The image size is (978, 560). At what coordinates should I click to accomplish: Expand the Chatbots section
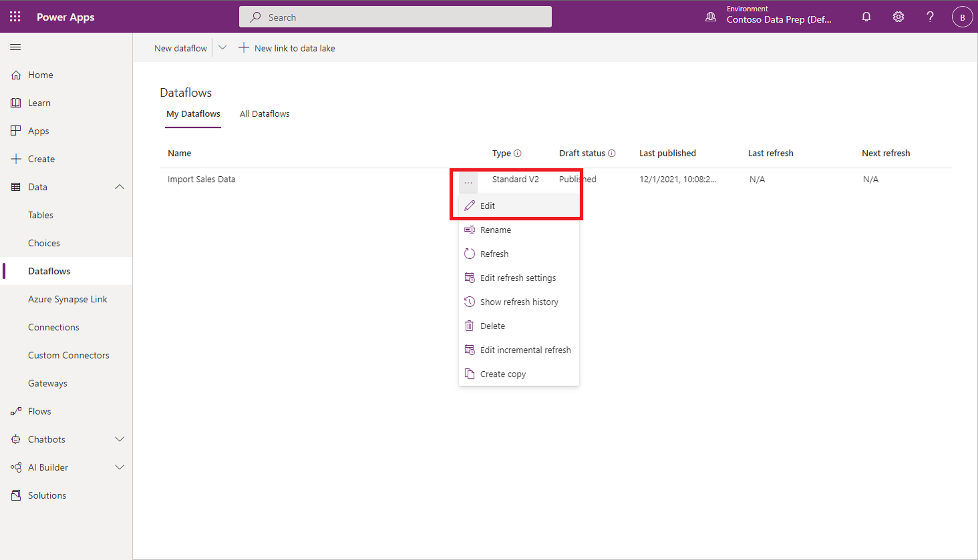point(120,439)
